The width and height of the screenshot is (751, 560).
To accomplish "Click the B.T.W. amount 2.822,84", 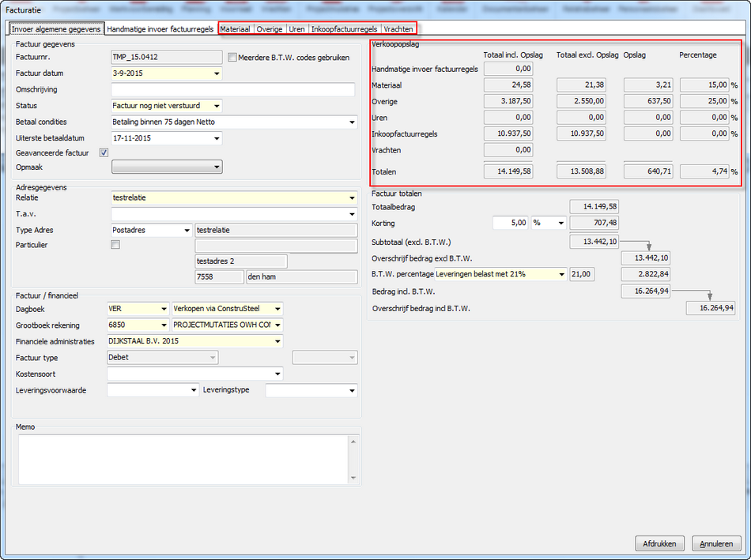I will tap(646, 274).
